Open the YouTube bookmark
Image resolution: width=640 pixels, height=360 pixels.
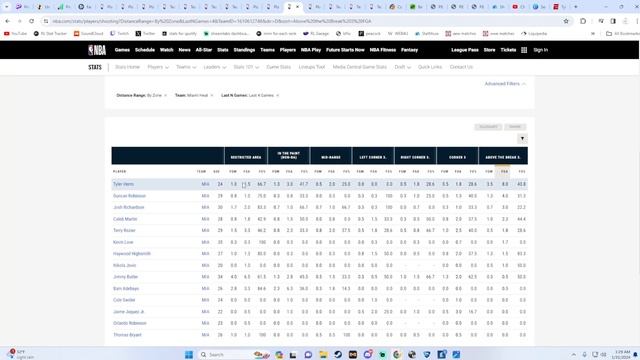15,33
